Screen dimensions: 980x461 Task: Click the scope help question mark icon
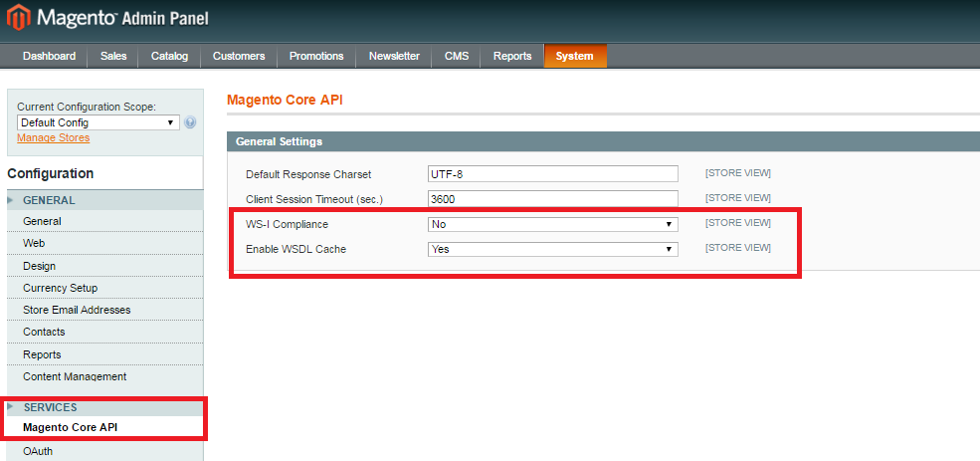coord(191,122)
